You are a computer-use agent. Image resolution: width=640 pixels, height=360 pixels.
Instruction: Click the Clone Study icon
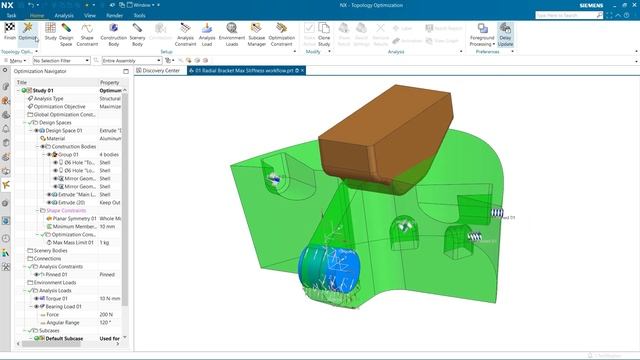(x=324, y=28)
